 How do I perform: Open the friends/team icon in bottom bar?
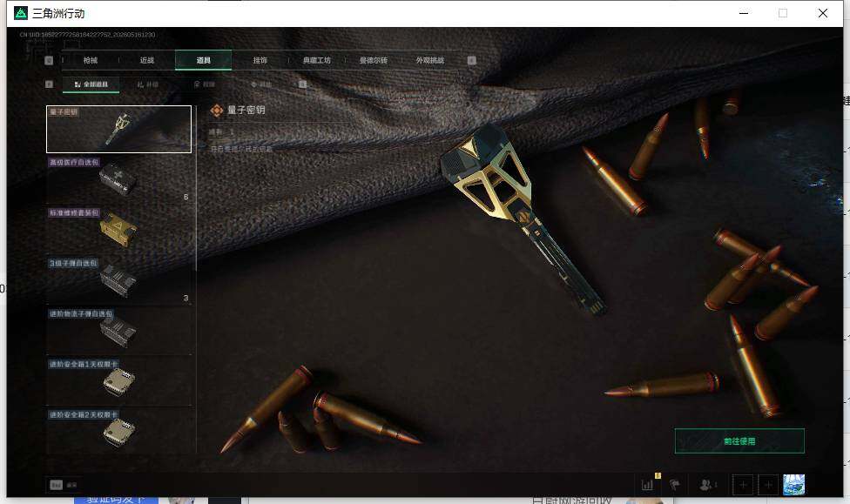(707, 485)
